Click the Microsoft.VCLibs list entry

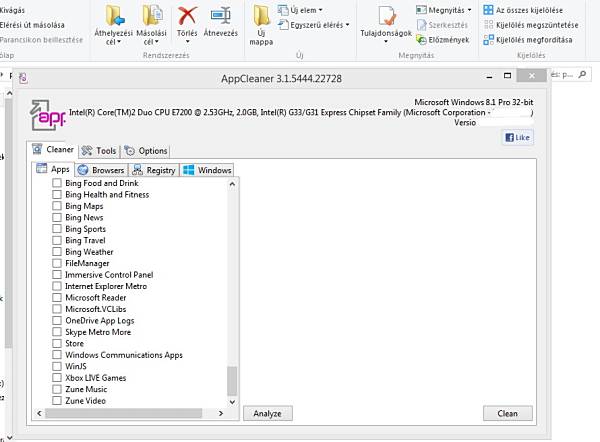[x=96, y=309]
